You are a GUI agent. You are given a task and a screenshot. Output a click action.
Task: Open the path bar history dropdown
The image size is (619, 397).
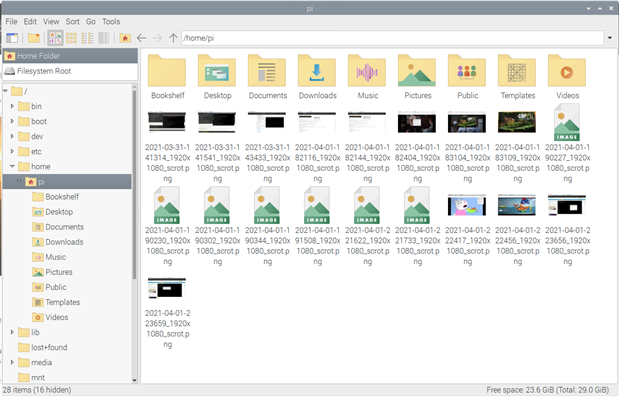tap(610, 38)
